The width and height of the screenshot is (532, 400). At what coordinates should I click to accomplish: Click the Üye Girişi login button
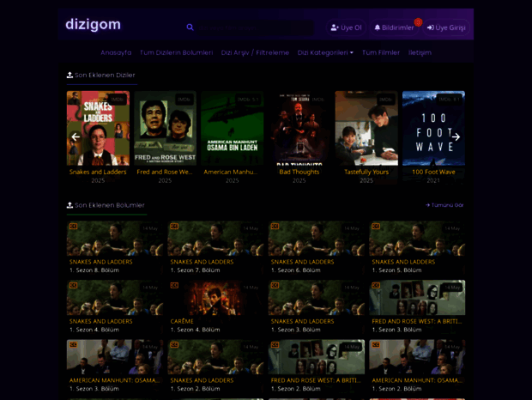446,27
